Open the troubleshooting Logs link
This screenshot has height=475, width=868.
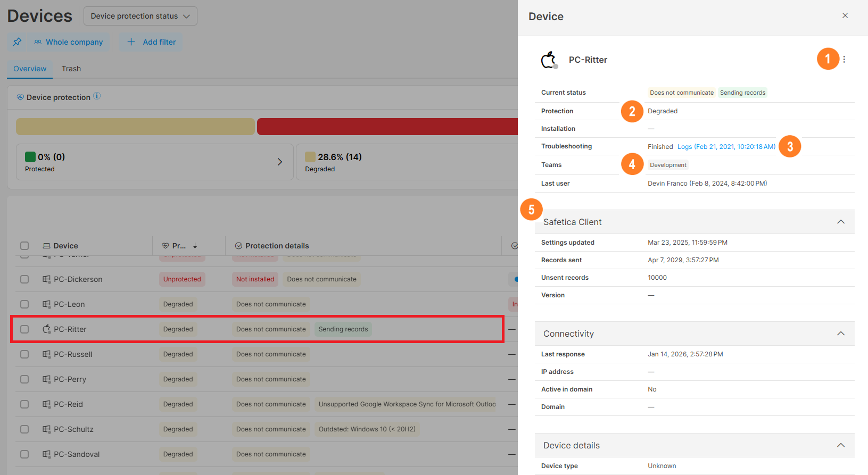pyautogui.click(x=726, y=147)
